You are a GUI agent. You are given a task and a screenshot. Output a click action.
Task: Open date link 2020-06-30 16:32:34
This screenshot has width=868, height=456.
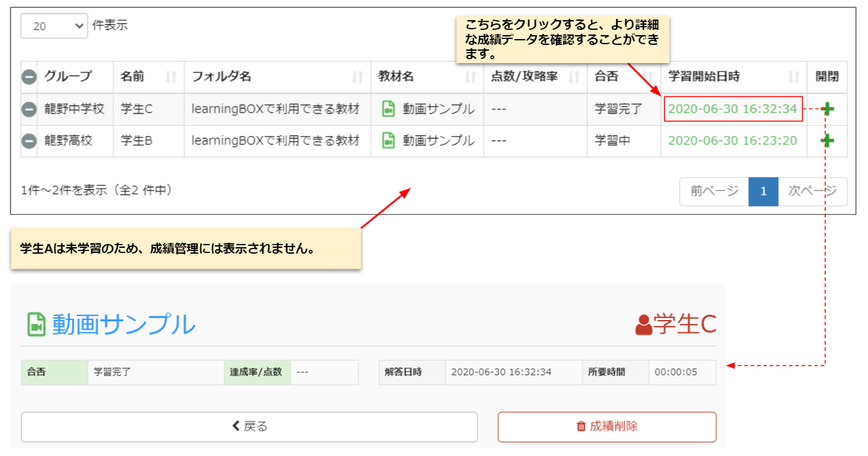732,109
